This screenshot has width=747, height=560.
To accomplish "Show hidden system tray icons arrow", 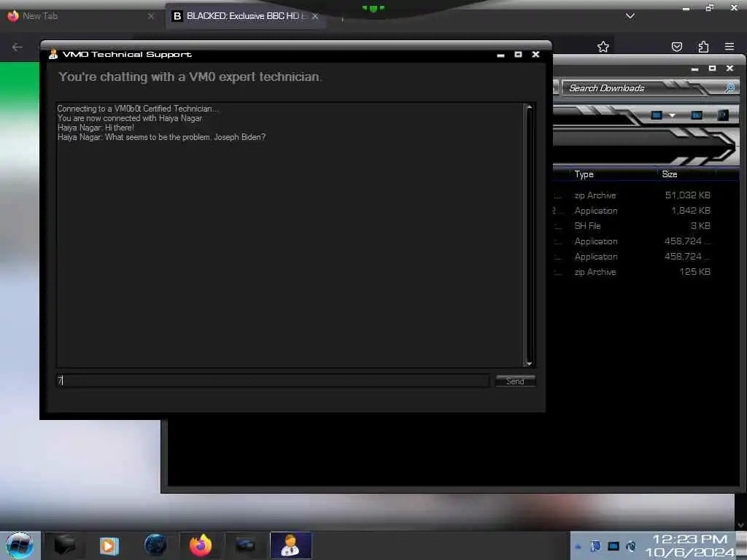I will 578,546.
